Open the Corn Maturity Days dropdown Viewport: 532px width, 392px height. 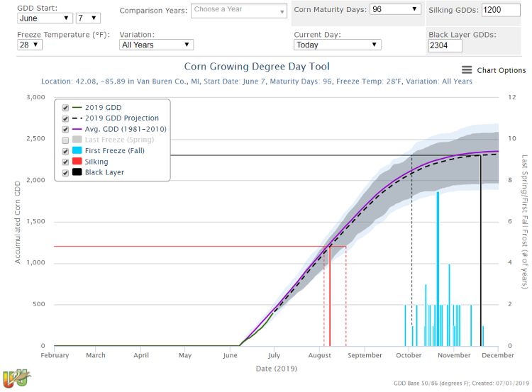[395, 9]
